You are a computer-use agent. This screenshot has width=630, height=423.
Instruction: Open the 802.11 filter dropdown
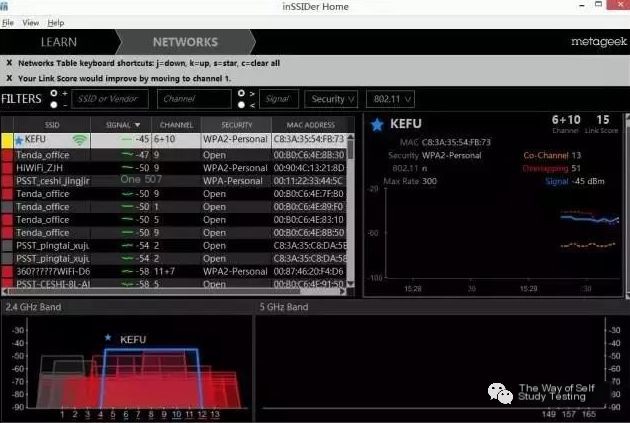[391, 99]
